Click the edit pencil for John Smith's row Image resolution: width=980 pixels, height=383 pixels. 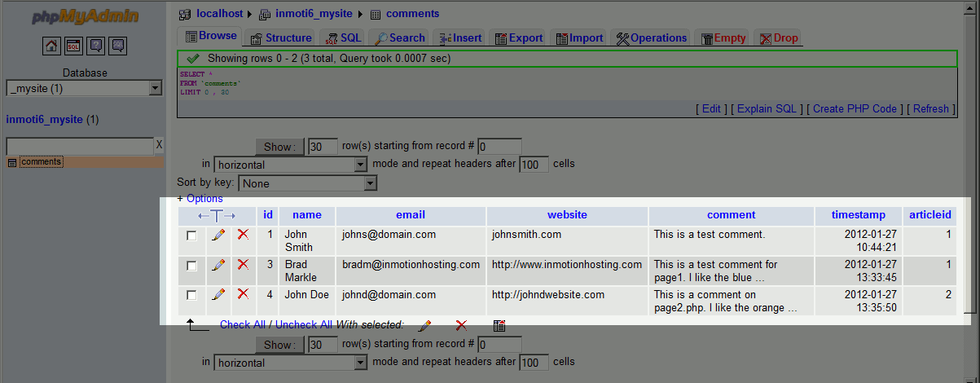(x=218, y=235)
